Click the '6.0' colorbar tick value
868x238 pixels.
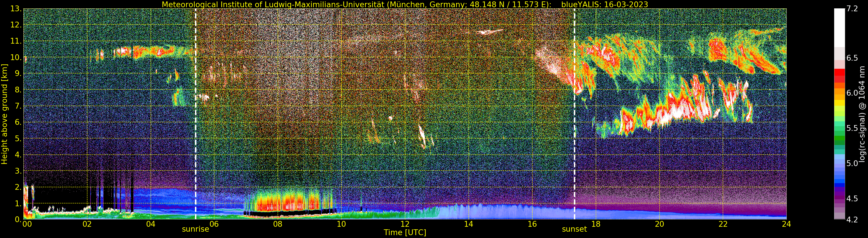(852, 93)
